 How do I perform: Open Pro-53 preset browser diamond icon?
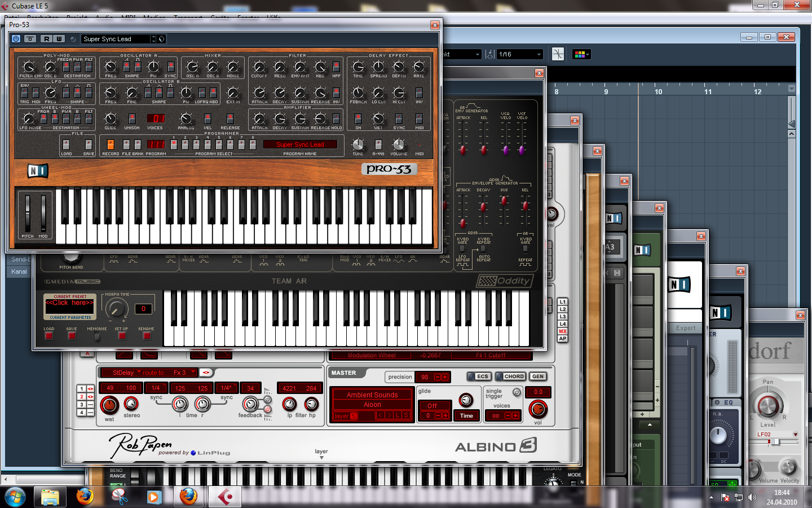161,39
